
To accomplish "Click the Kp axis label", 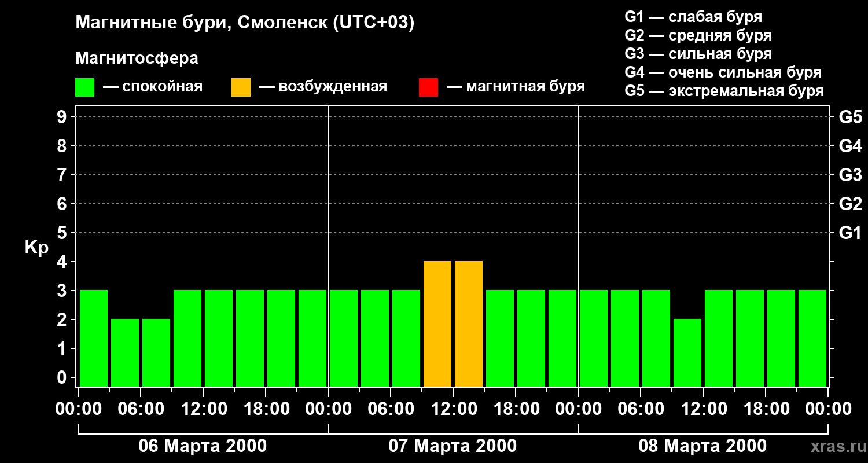I will [x=36, y=248].
